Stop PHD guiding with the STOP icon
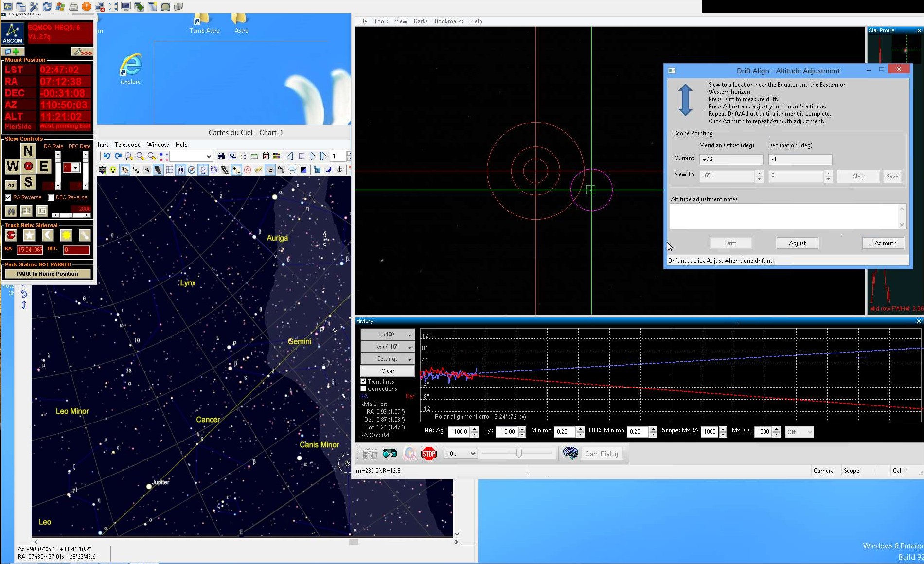Image resolution: width=924 pixels, height=564 pixels. click(x=428, y=454)
